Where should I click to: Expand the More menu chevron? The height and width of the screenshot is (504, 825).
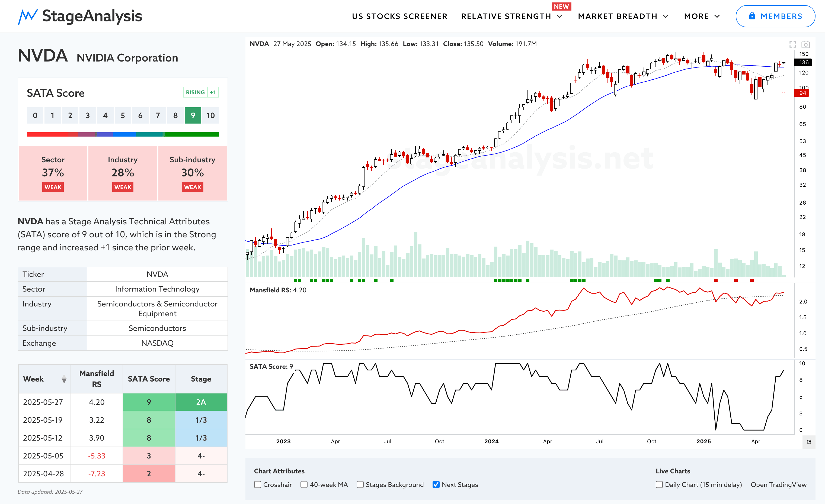point(717,16)
